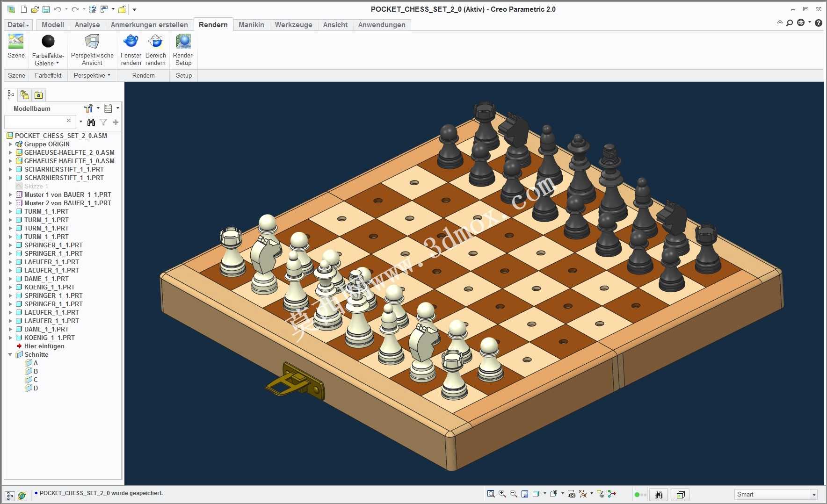Expand the Gruppe ORIGIN tree node
The image size is (827, 504).
point(10,144)
